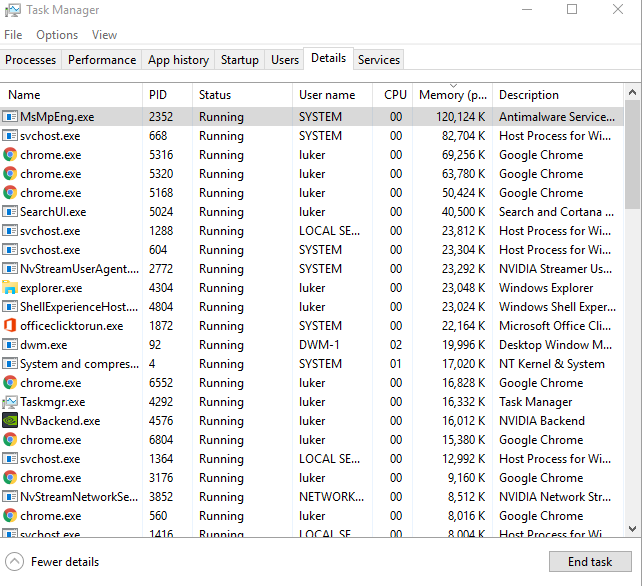The width and height of the screenshot is (642, 586).
Task: Switch to the Users tab
Action: (x=285, y=60)
